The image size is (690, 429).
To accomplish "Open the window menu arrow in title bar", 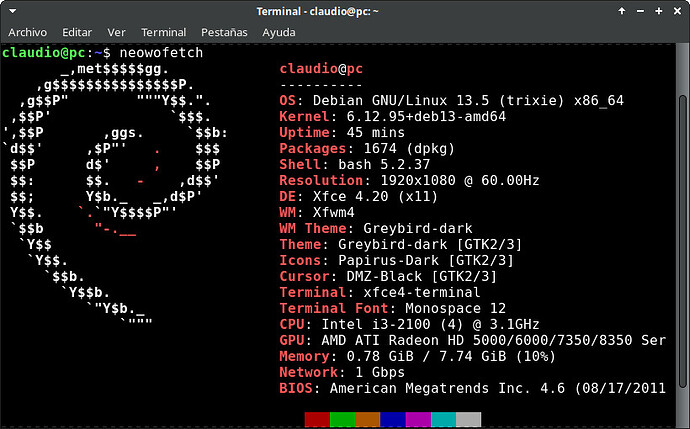I will point(12,11).
